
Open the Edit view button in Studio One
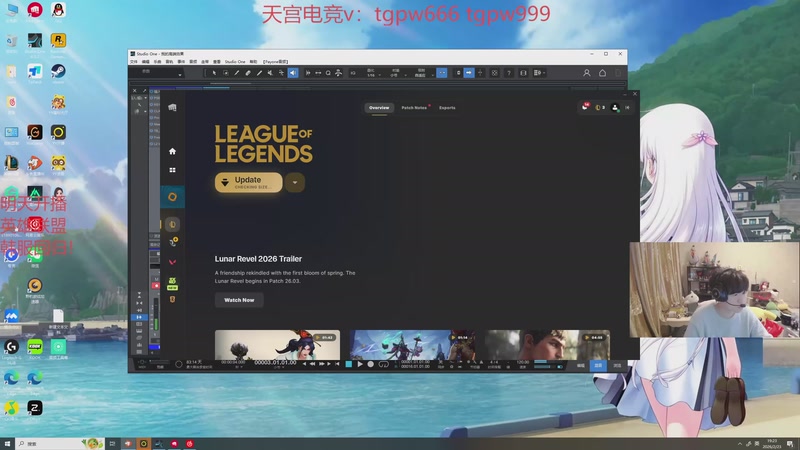[581, 365]
